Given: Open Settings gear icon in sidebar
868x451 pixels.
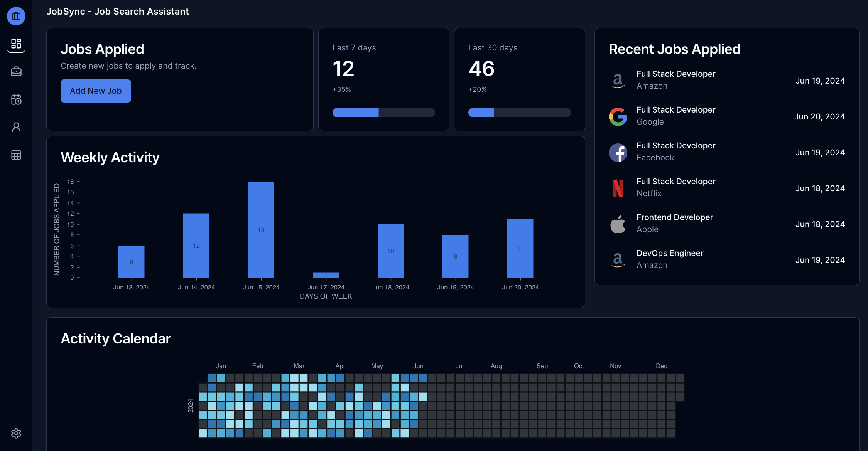Looking at the screenshot, I should tap(16, 433).
